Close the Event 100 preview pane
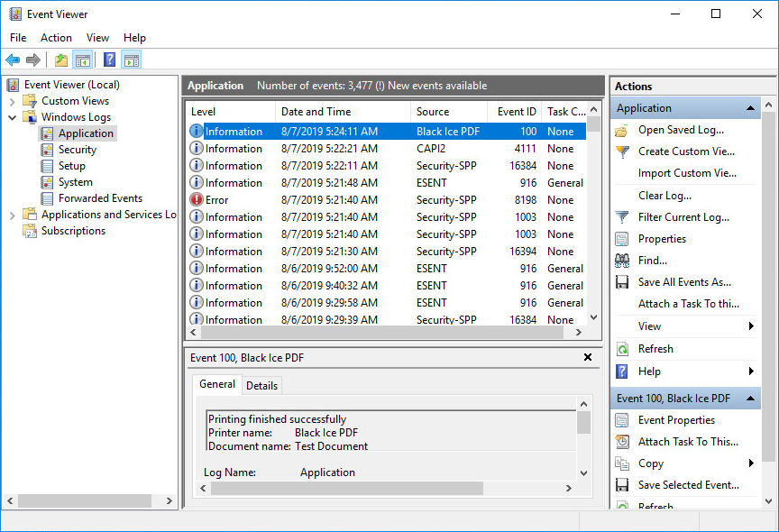 click(588, 357)
